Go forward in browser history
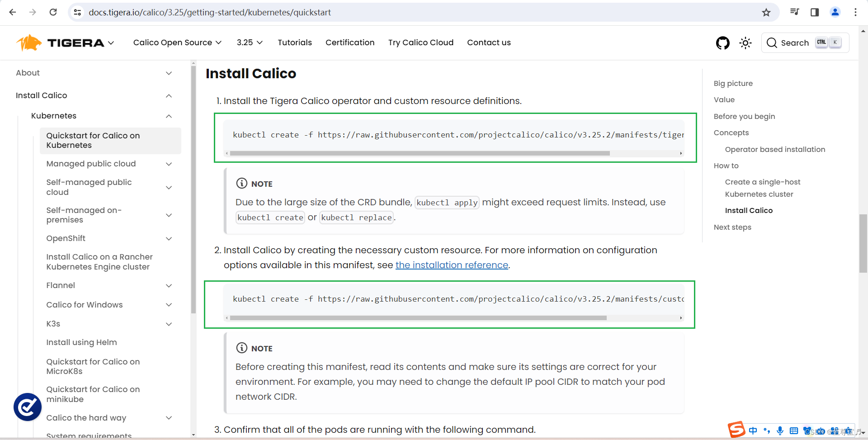This screenshot has width=868, height=440. (x=33, y=12)
